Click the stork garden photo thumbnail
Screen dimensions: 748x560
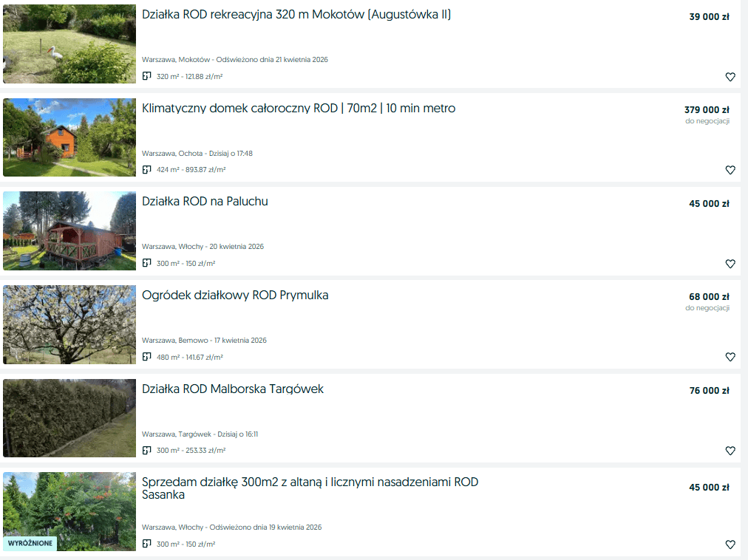69,44
